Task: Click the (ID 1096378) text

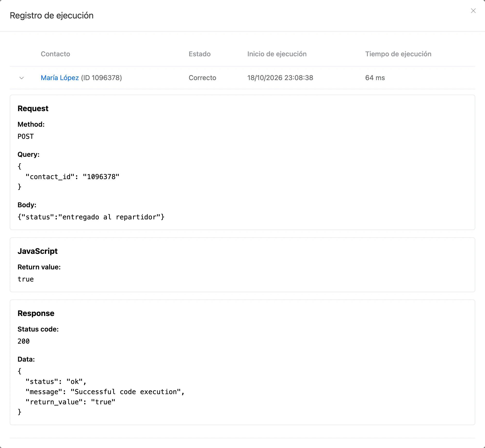Action: point(101,78)
